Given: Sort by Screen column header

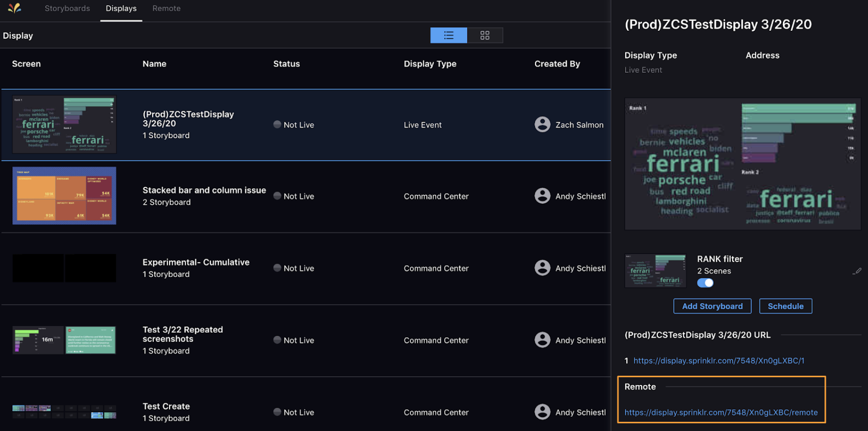Looking at the screenshot, I should [26, 64].
